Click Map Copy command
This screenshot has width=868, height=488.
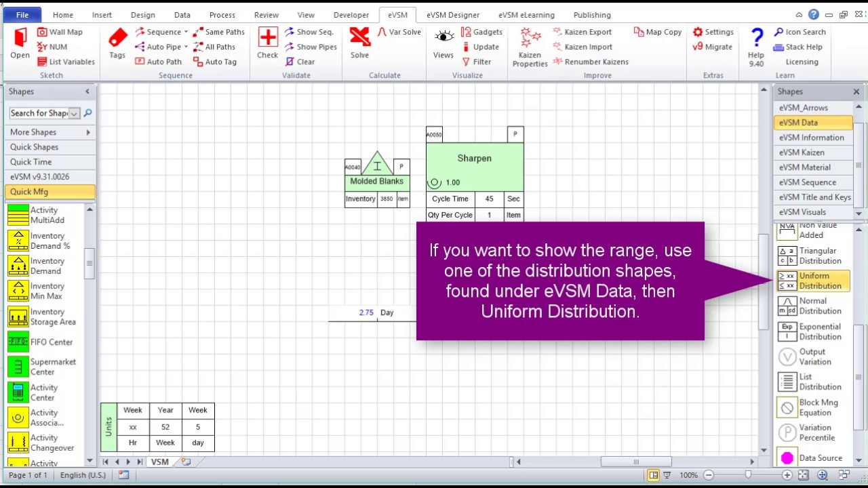[x=657, y=32]
